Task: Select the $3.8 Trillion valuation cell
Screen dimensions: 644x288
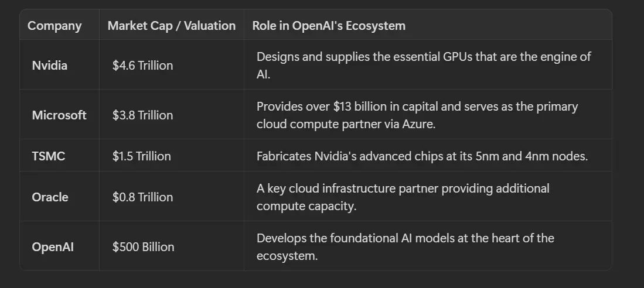Action: 142,115
